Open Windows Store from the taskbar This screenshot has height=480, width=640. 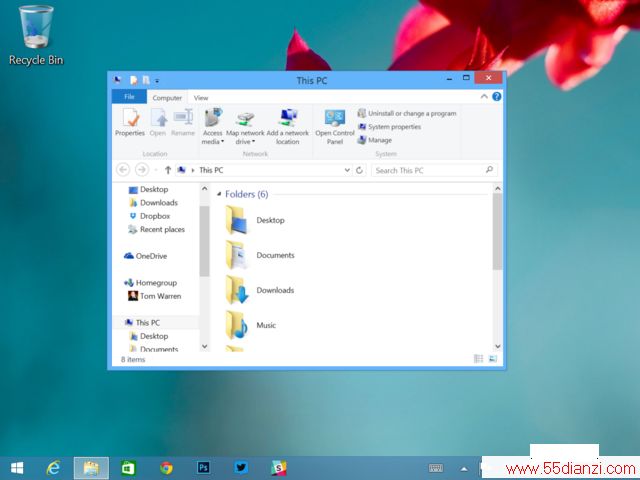tap(129, 468)
